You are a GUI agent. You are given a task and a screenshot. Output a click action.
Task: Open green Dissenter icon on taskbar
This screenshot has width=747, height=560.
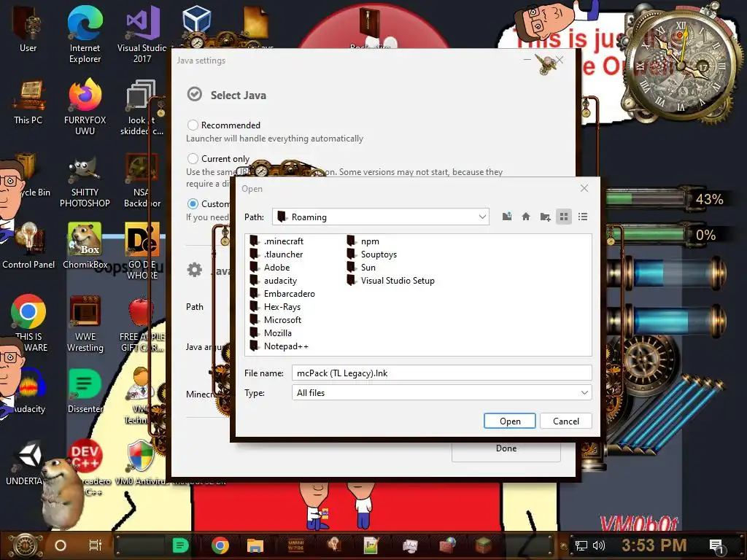(181, 545)
